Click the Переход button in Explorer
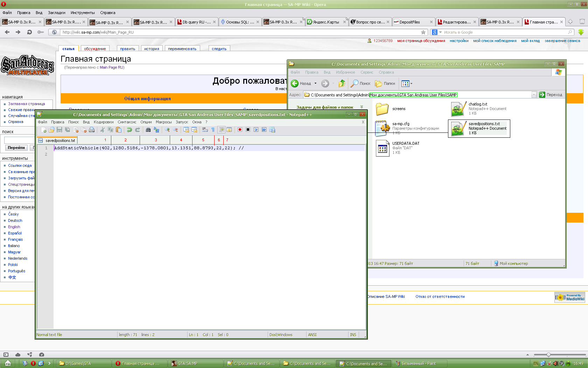The image size is (588, 368). point(551,95)
